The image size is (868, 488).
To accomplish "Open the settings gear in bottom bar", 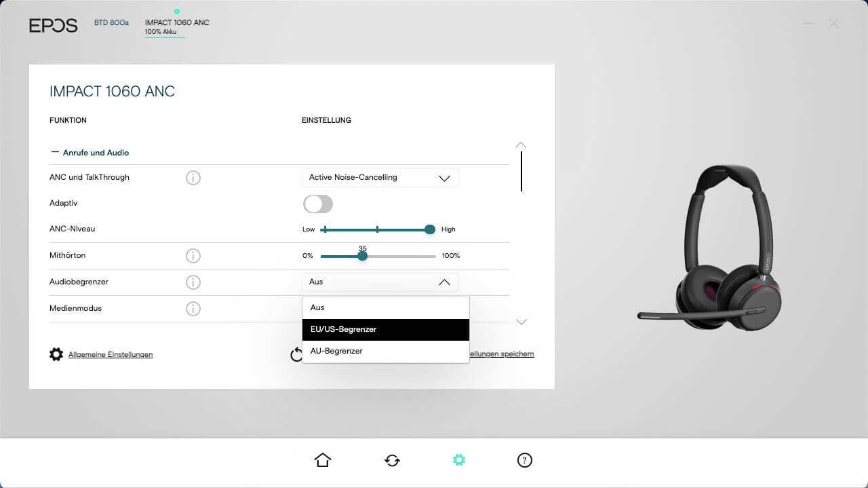I will click(x=459, y=460).
